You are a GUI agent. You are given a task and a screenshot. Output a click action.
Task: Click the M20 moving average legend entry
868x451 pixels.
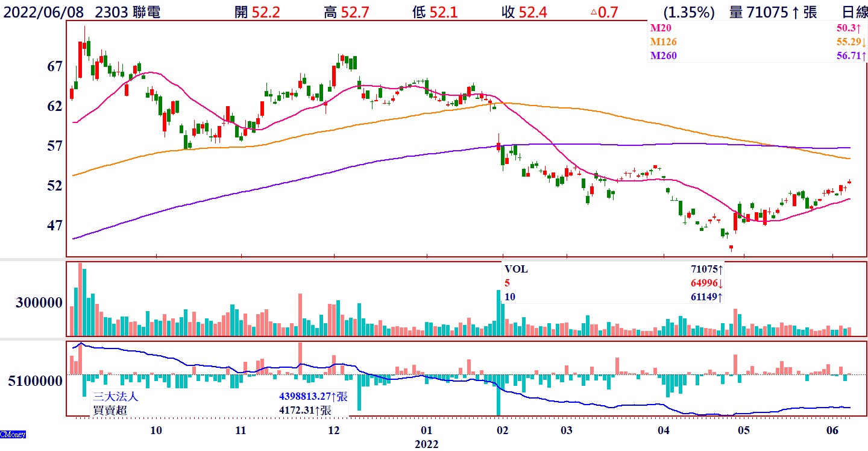[x=661, y=28]
